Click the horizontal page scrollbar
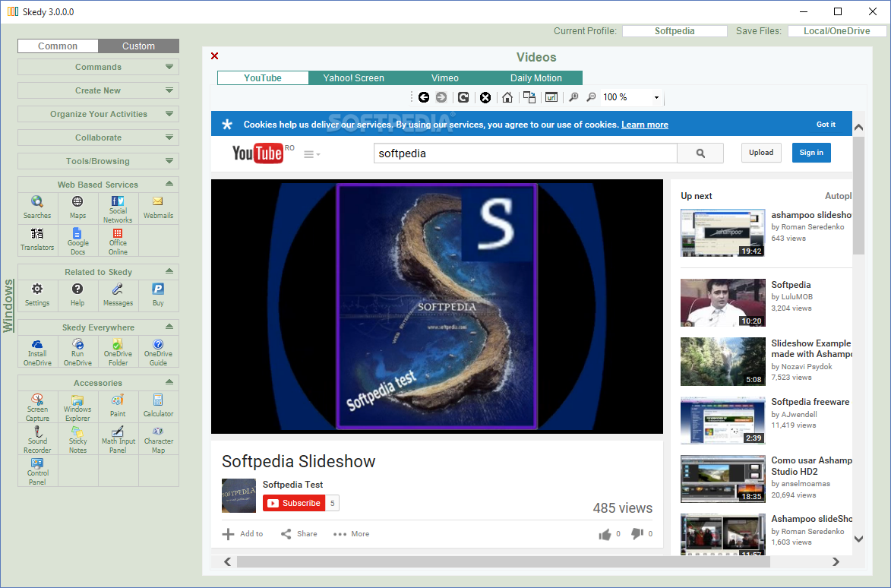 (503, 562)
